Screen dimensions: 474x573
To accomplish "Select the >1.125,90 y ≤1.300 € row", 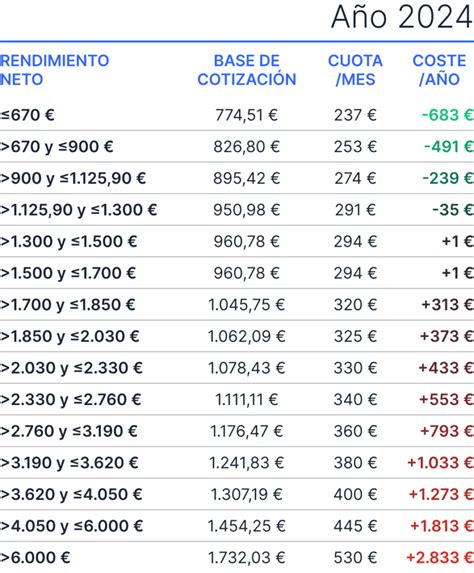I will coord(237,209).
